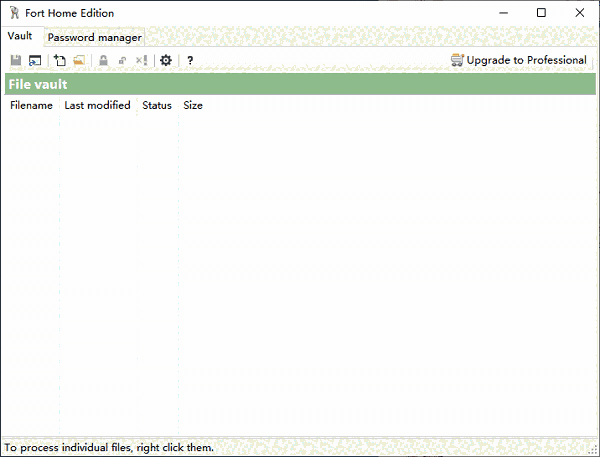Screen dimensions: 600x457
Task: Click the status bar hint text
Action: 109,447
